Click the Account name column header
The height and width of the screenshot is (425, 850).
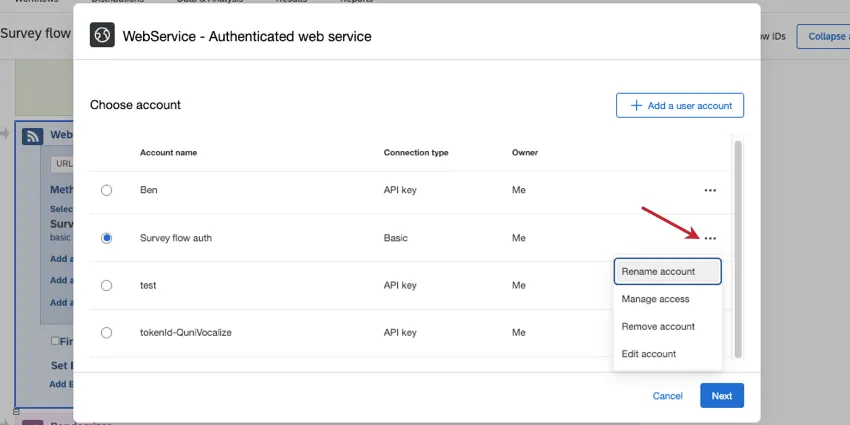tap(168, 153)
